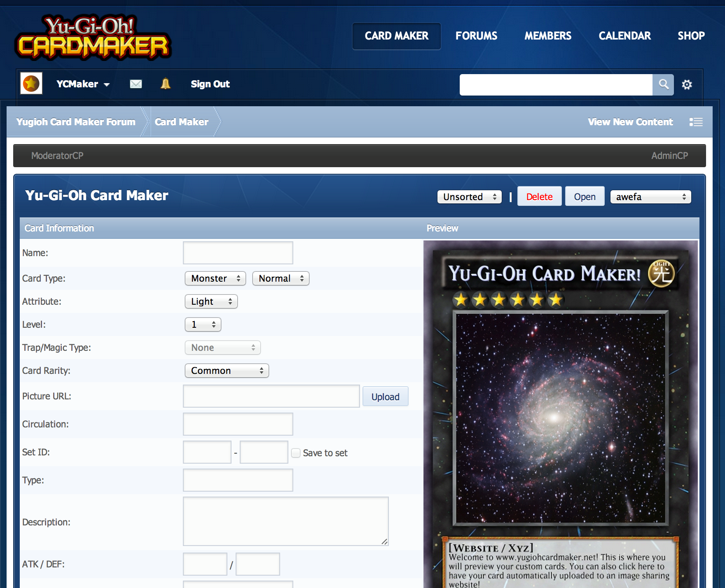Screen dimensions: 725x588
Task: Open the messages envelope icon
Action: pos(136,84)
